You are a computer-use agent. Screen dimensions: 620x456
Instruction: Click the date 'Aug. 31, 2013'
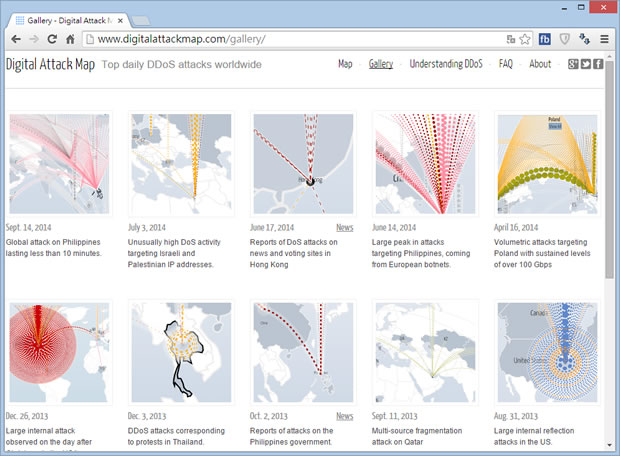pyautogui.click(x=516, y=416)
